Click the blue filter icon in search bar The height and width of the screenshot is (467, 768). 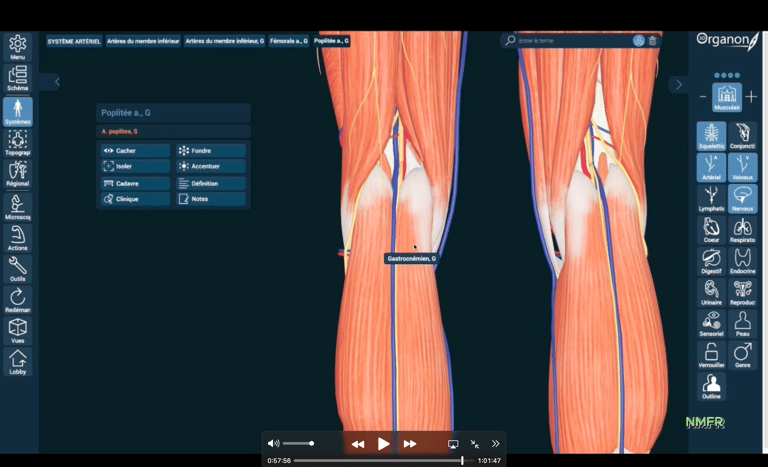[x=638, y=41]
